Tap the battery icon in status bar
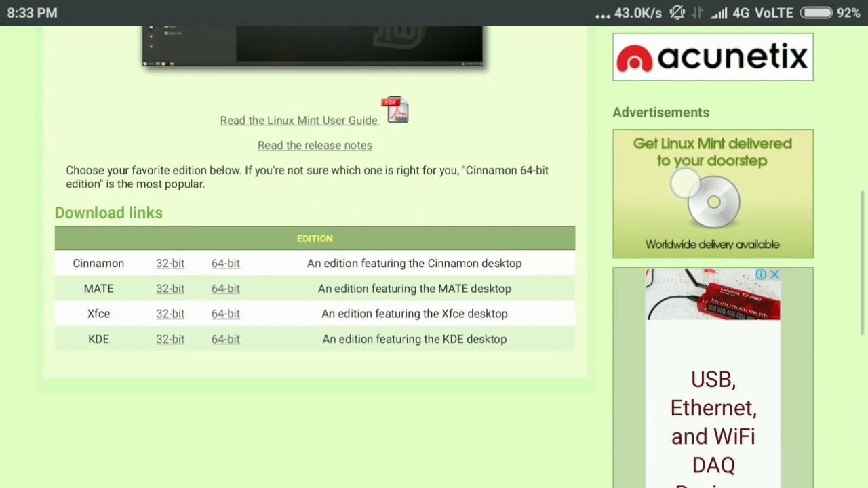This screenshot has height=488, width=868. pos(816,13)
